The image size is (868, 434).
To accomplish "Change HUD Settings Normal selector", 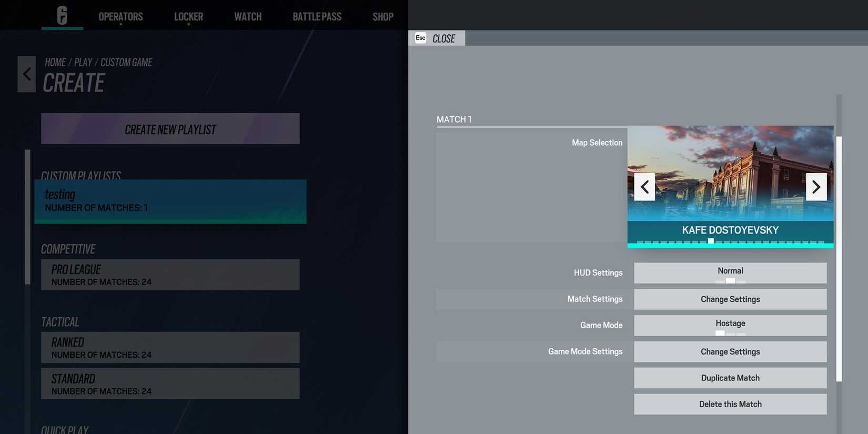I will 730,273.
